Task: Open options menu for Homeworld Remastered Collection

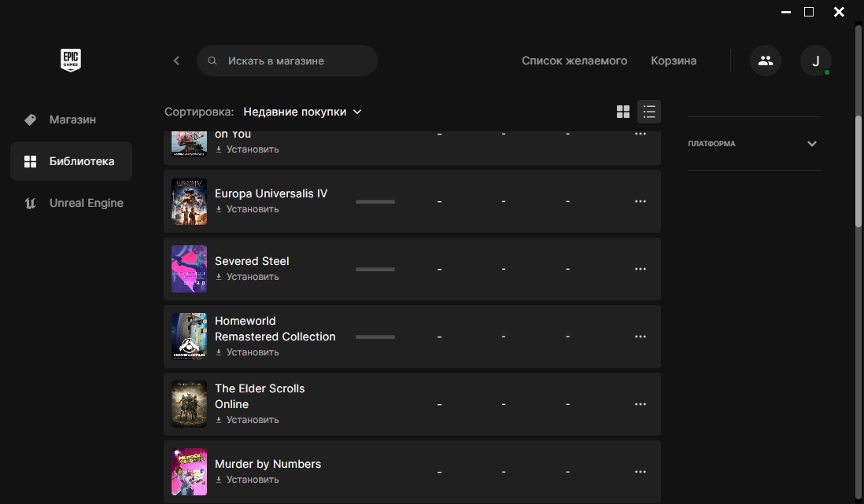Action: click(641, 337)
